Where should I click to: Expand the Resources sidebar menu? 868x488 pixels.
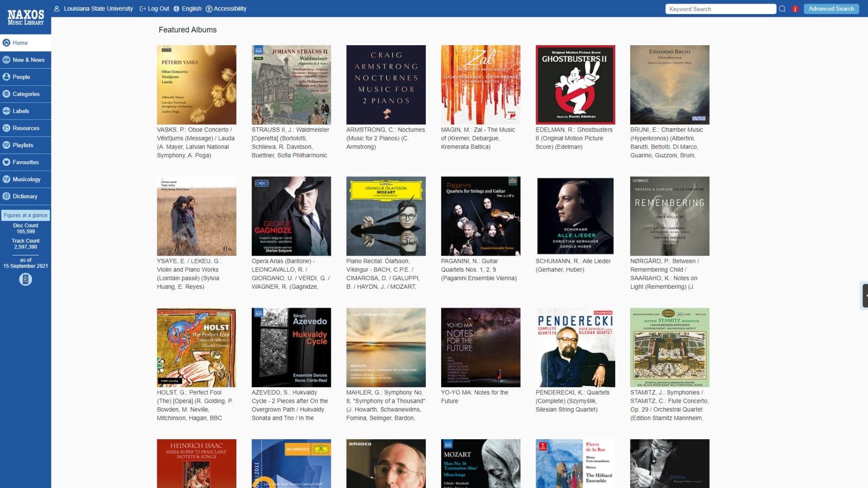click(26, 127)
